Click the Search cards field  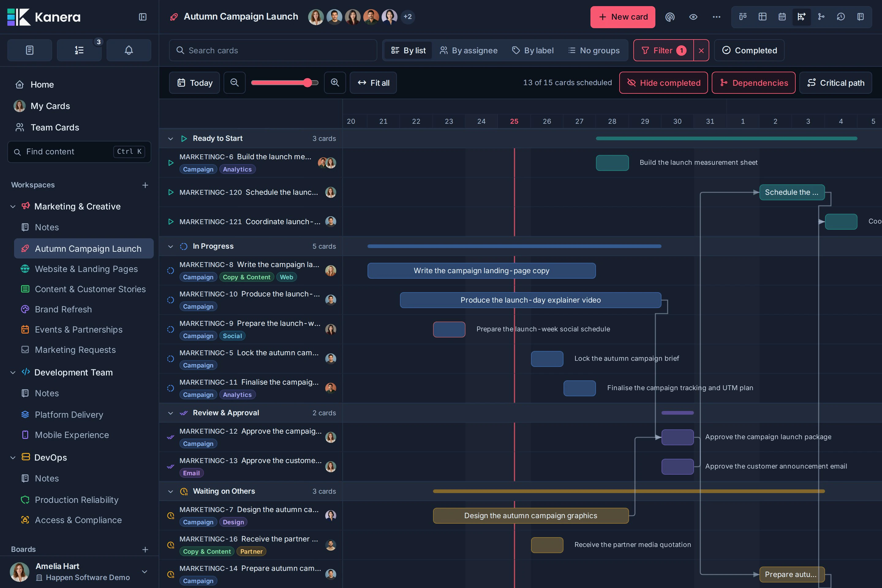273,50
